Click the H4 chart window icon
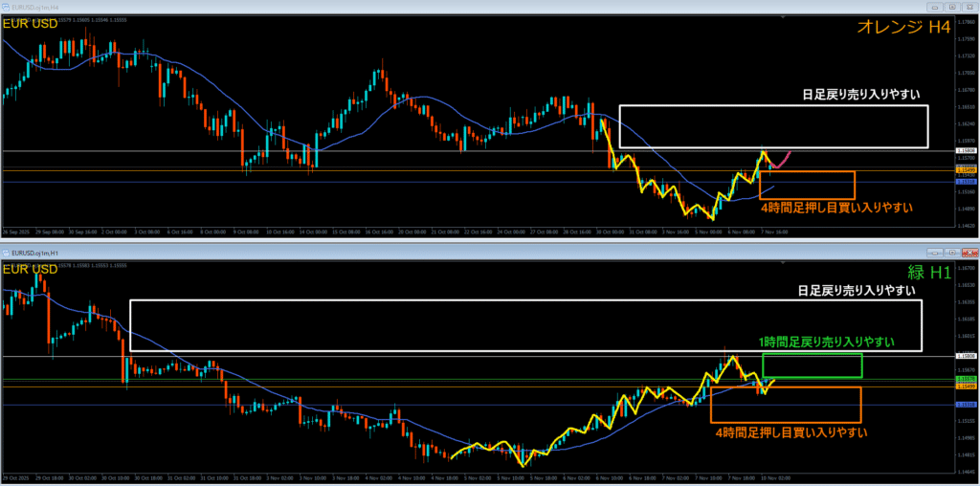This screenshot has height=486, width=980. [x=6, y=8]
